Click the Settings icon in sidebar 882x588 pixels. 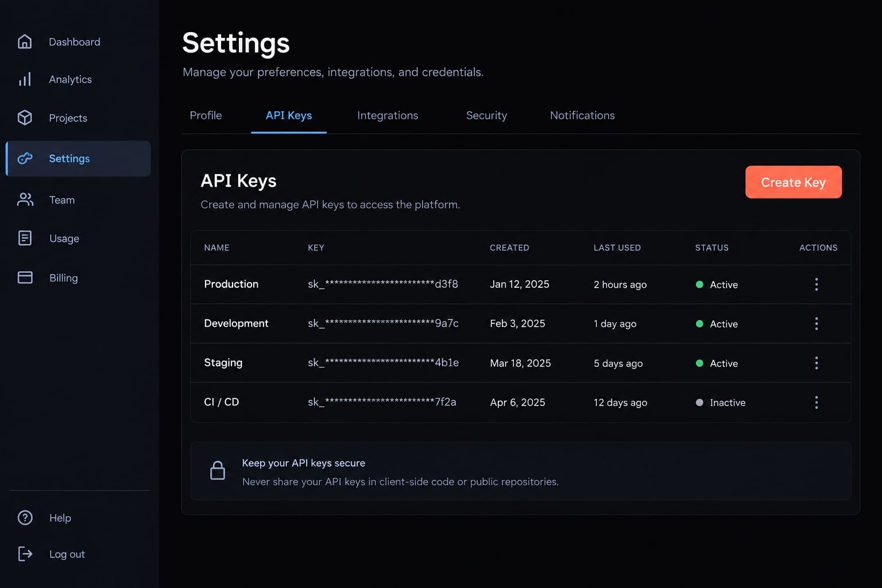[x=25, y=158]
